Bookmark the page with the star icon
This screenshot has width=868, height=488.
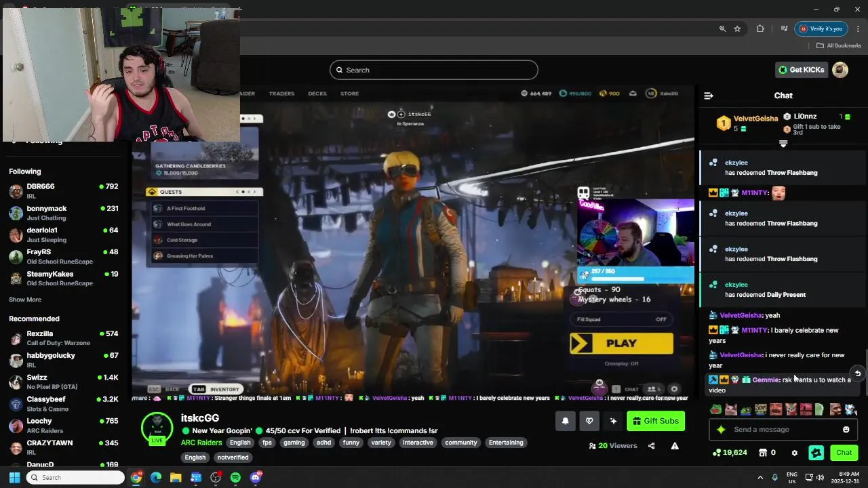(737, 28)
